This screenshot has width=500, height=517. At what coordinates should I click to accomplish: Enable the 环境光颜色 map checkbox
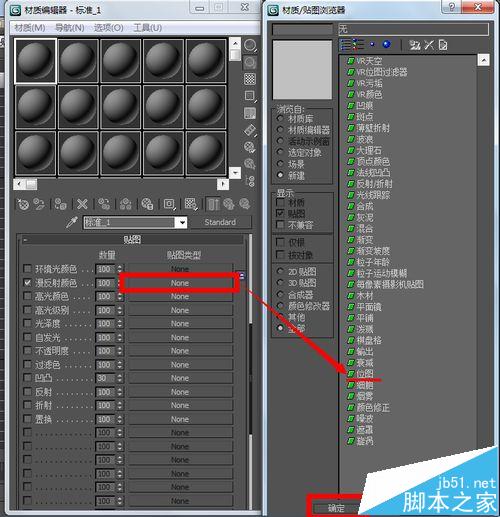point(27,269)
